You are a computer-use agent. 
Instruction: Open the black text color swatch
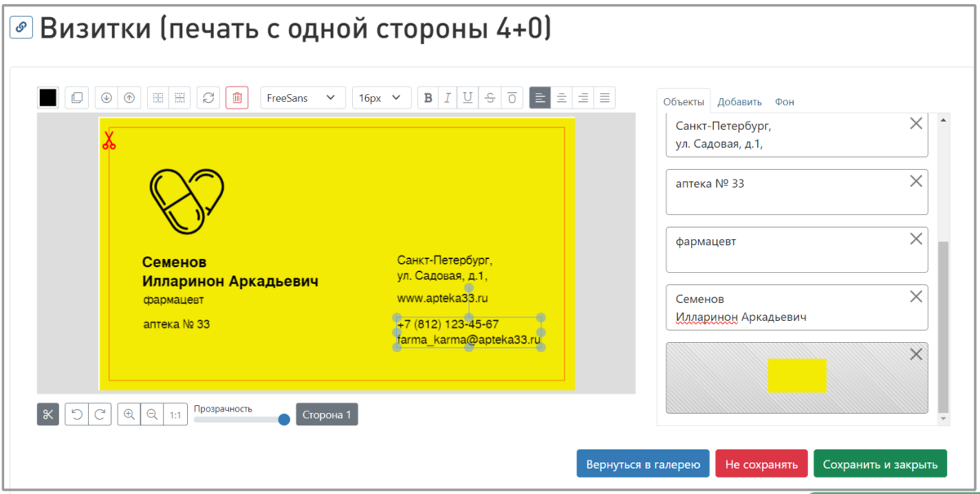coord(48,98)
